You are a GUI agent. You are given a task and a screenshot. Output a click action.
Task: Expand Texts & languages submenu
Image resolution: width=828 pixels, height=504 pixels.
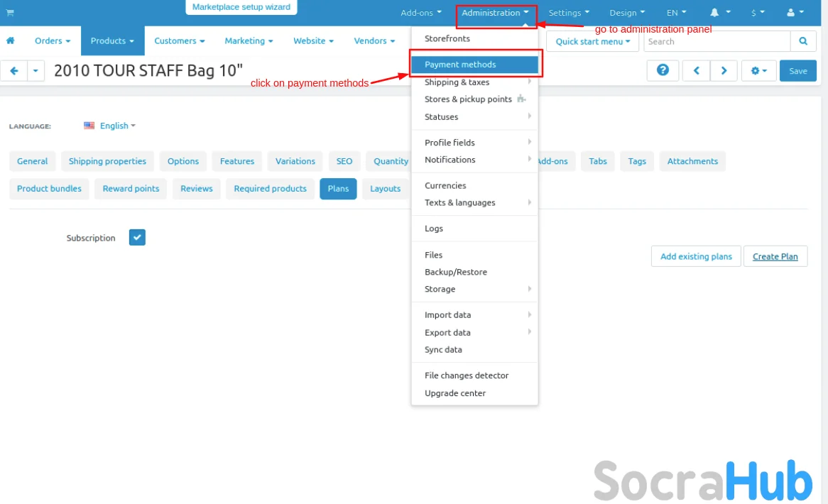474,202
